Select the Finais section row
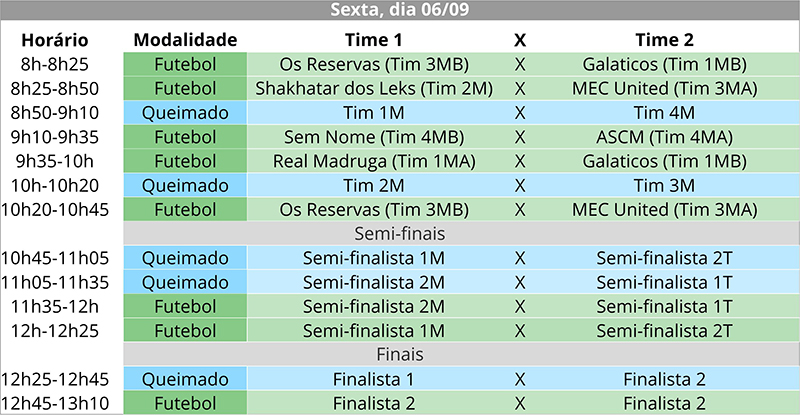This screenshot has width=800, height=415. coord(400,354)
